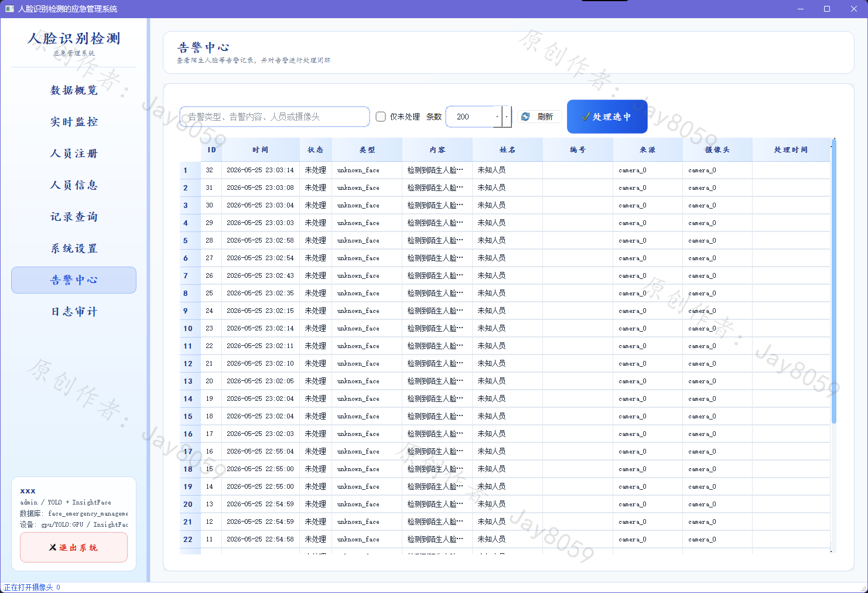Click the app icon in title bar
Viewport: 868px width, 593px height.
point(9,9)
